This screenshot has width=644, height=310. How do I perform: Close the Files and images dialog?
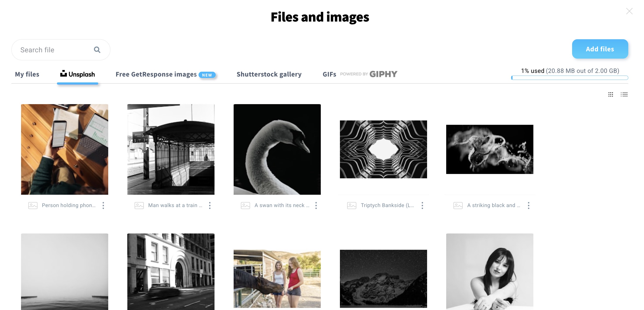click(x=629, y=11)
